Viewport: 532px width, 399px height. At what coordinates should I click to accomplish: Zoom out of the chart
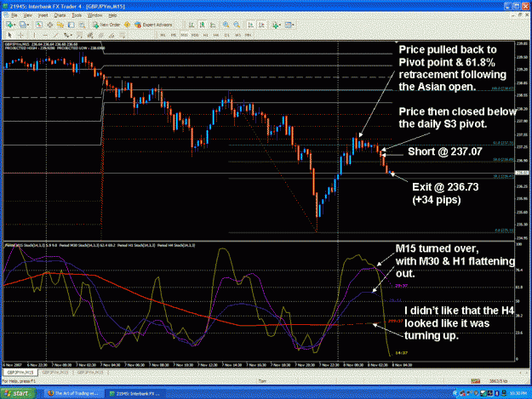coord(237,25)
